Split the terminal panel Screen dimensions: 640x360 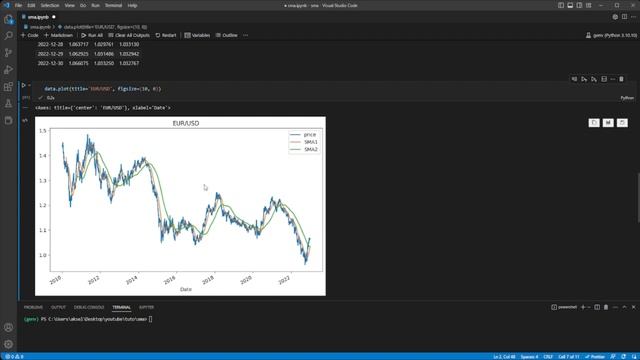pos(597,307)
